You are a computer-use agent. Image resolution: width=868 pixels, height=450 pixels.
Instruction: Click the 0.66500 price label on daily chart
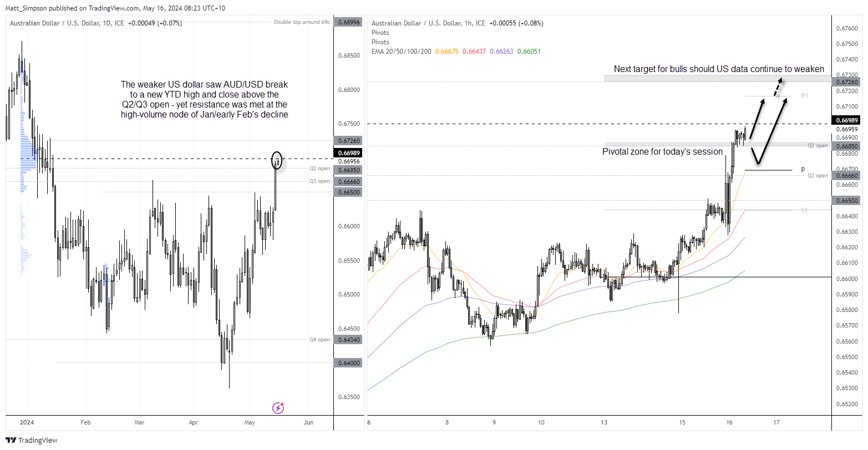click(348, 192)
